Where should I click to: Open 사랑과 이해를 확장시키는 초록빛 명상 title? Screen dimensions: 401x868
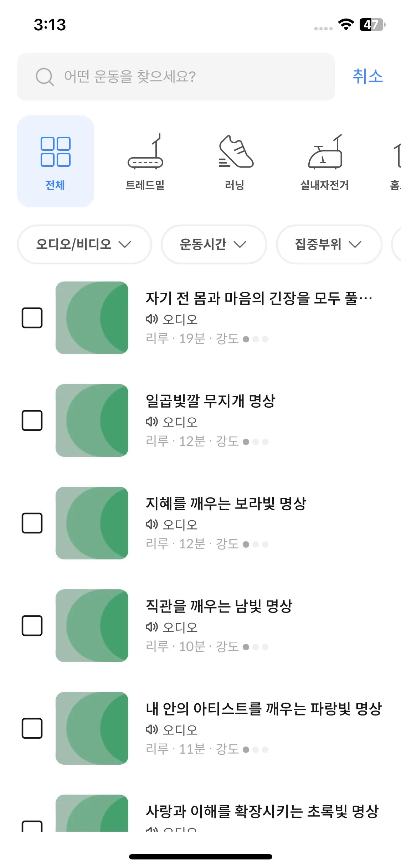click(x=262, y=811)
